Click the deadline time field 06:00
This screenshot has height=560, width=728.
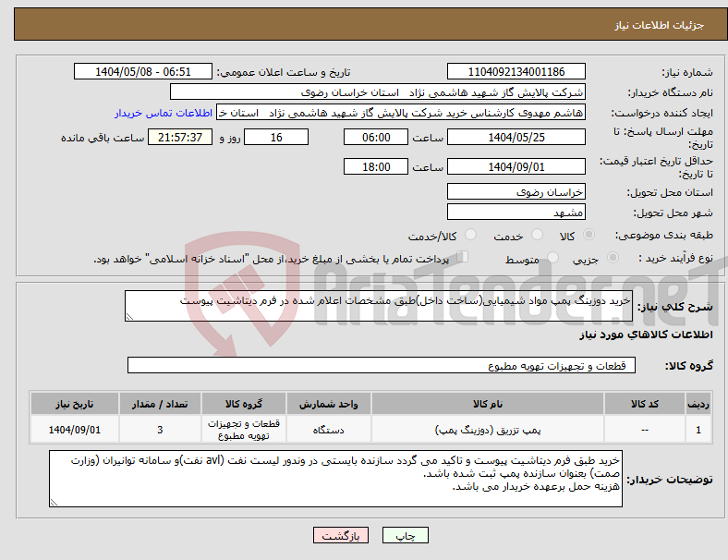tap(376, 138)
